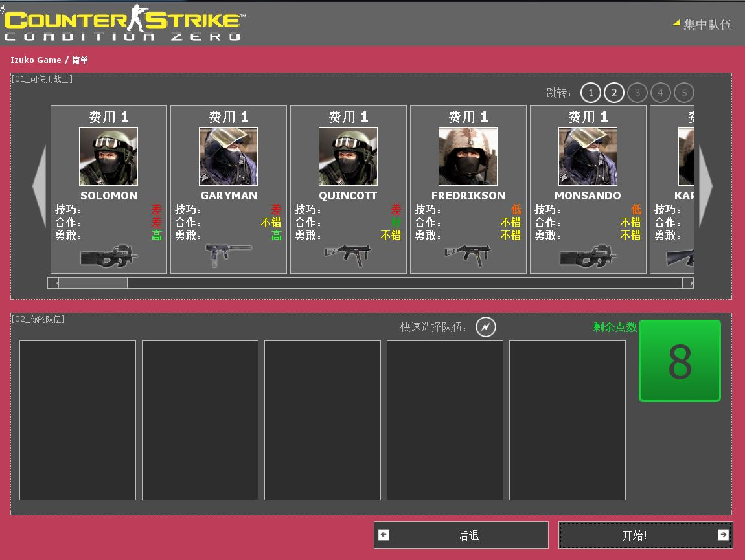Collapse back with the left arrow
745x560 pixels.
click(39, 186)
